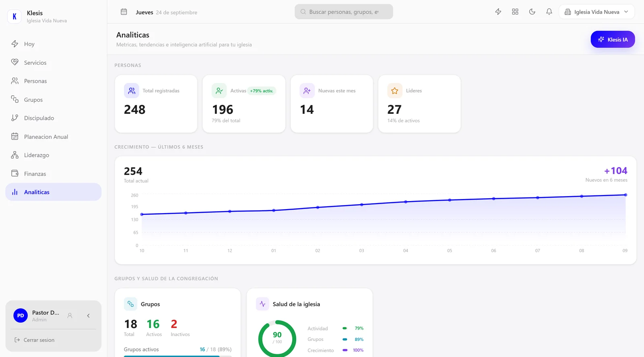644x357 pixels.
Task: Click the lightning bolt quick actions icon
Action: point(498,12)
